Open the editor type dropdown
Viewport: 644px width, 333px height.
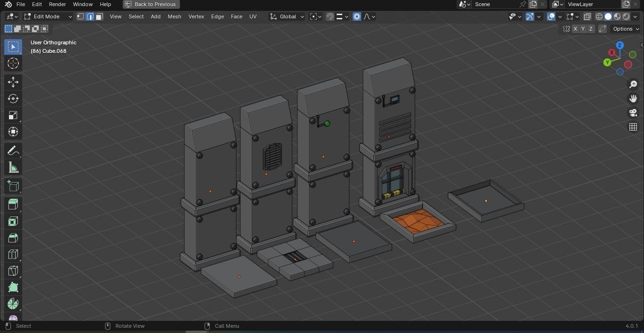(12, 17)
